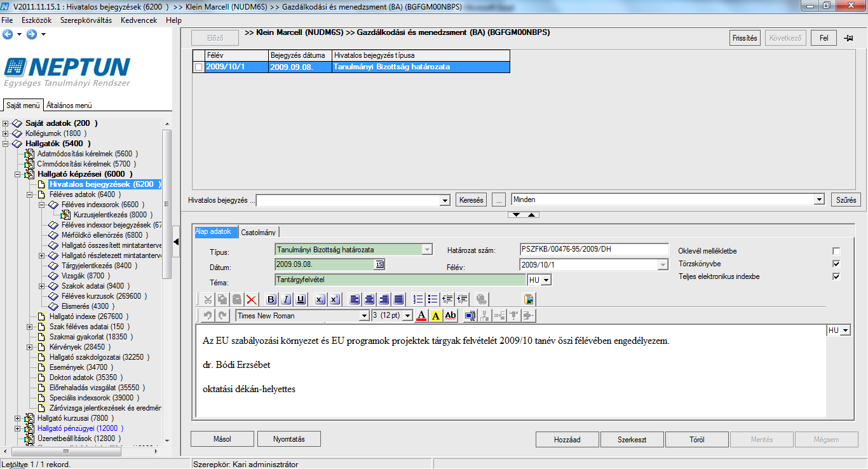Viewport: 868px width, 469px height.
Task: Click the Ab spell check icon
Action: click(x=451, y=315)
